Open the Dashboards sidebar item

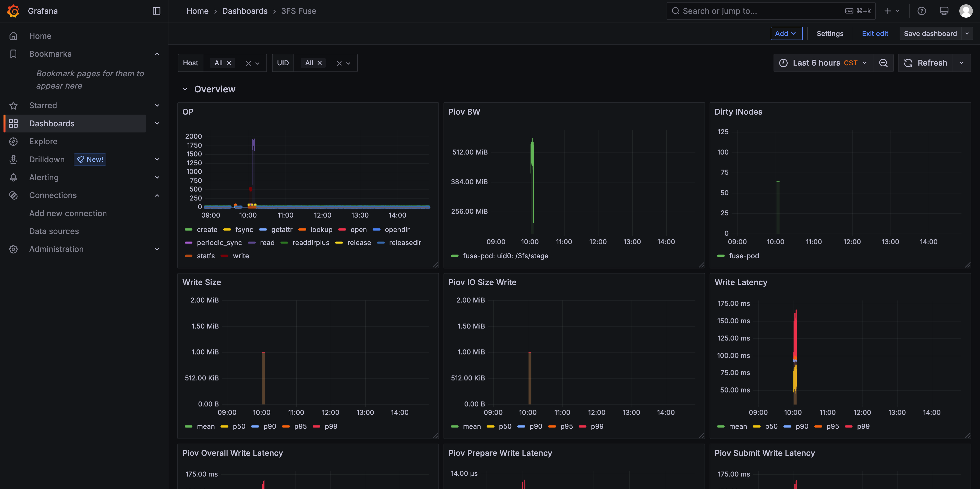[x=52, y=124]
